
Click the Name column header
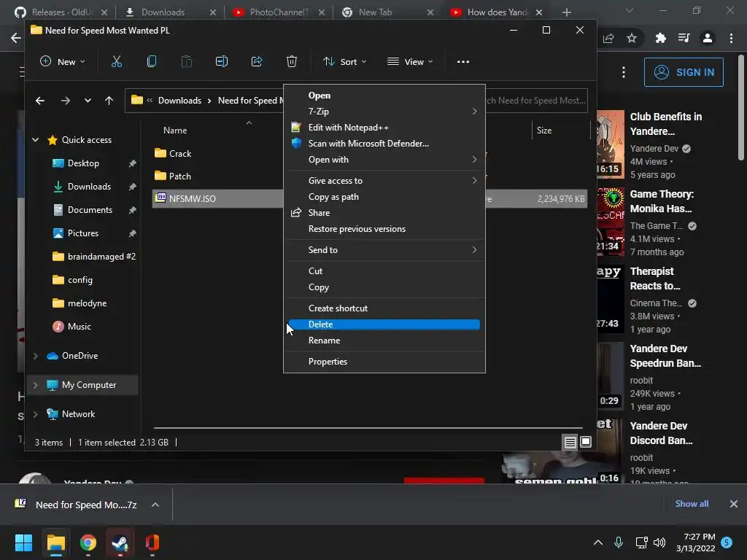[175, 131]
